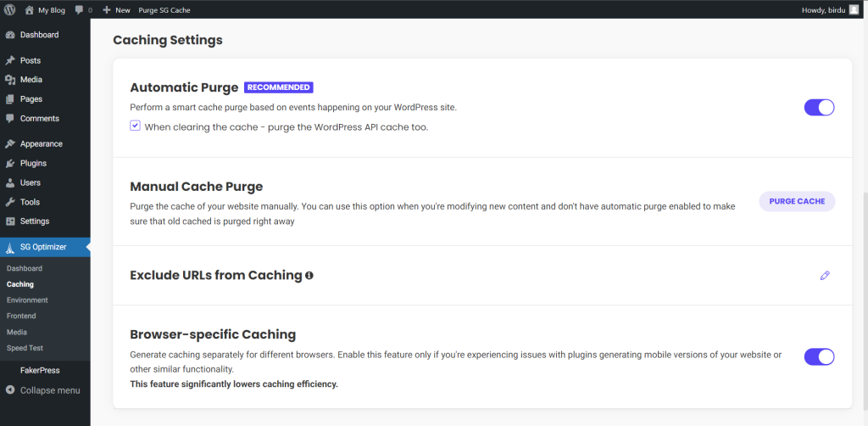868x426 pixels.
Task: Click the user avatar in admin bar
Action: pos(853,9)
